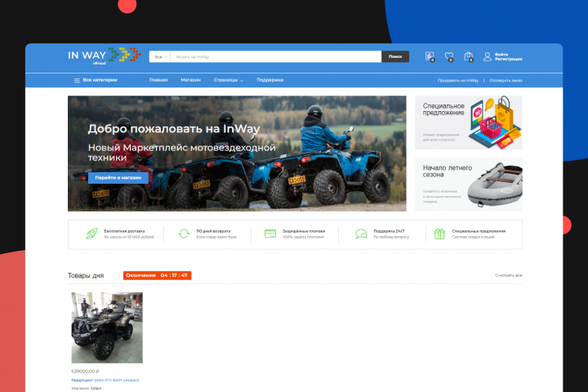The height and width of the screenshot is (392, 588).
Task: Click Защищённые платежи text
Action: coord(304,231)
